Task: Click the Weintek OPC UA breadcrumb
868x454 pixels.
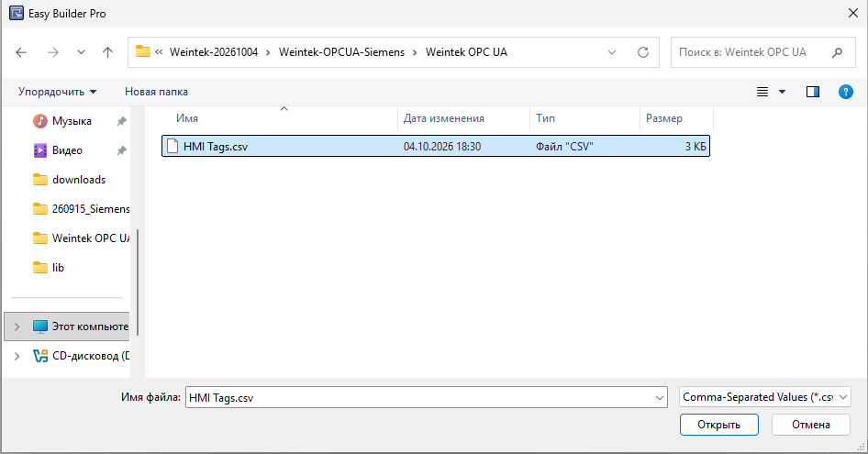Action: coord(466,52)
